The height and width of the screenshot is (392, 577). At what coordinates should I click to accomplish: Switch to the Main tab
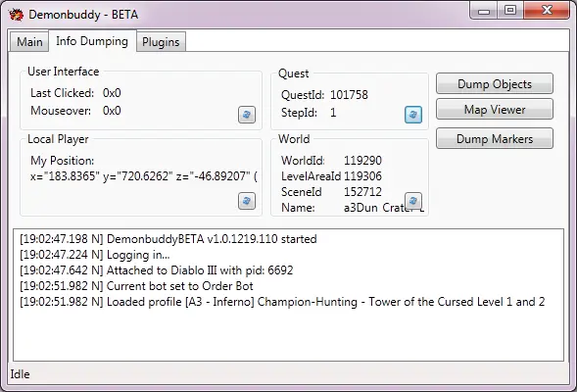click(29, 42)
